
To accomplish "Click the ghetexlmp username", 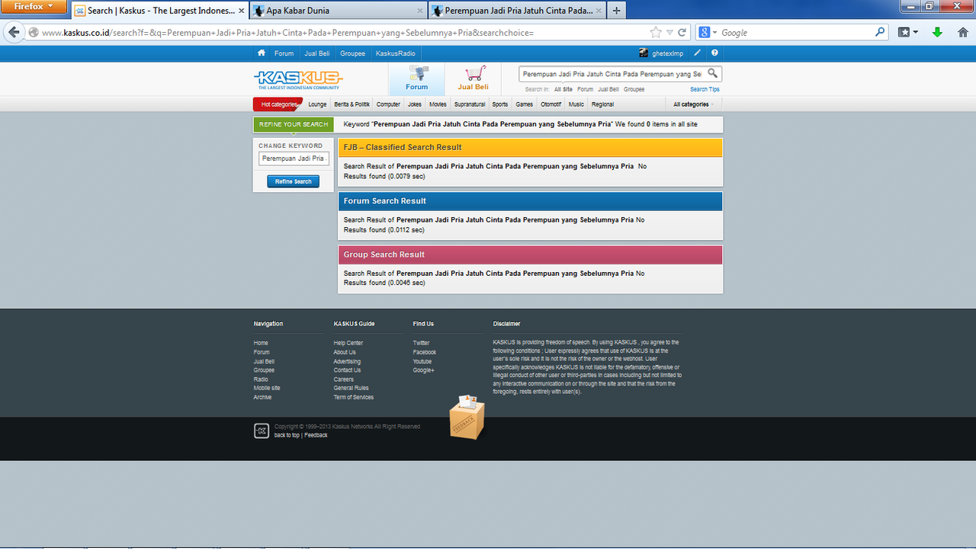I will point(668,53).
